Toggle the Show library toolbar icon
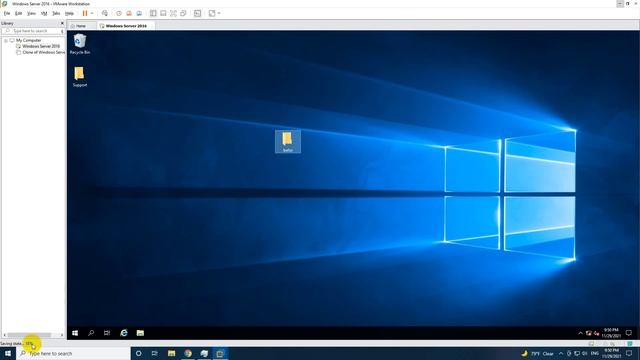 pyautogui.click(x=153, y=13)
